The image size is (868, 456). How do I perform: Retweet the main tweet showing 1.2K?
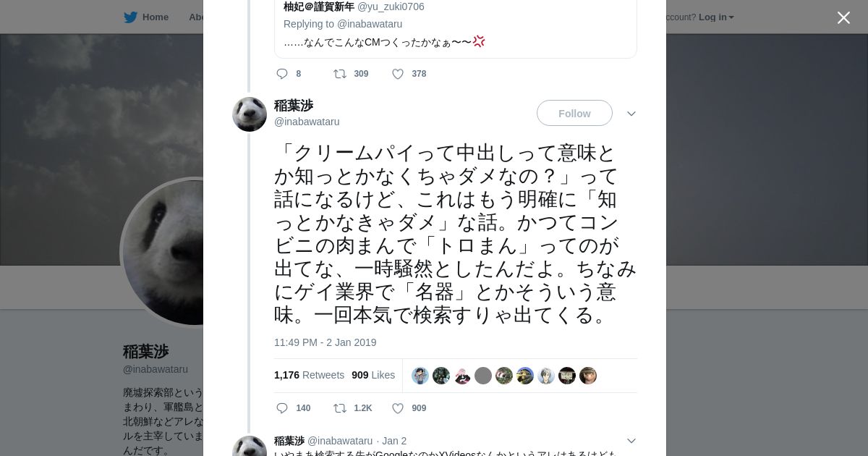[339, 408]
